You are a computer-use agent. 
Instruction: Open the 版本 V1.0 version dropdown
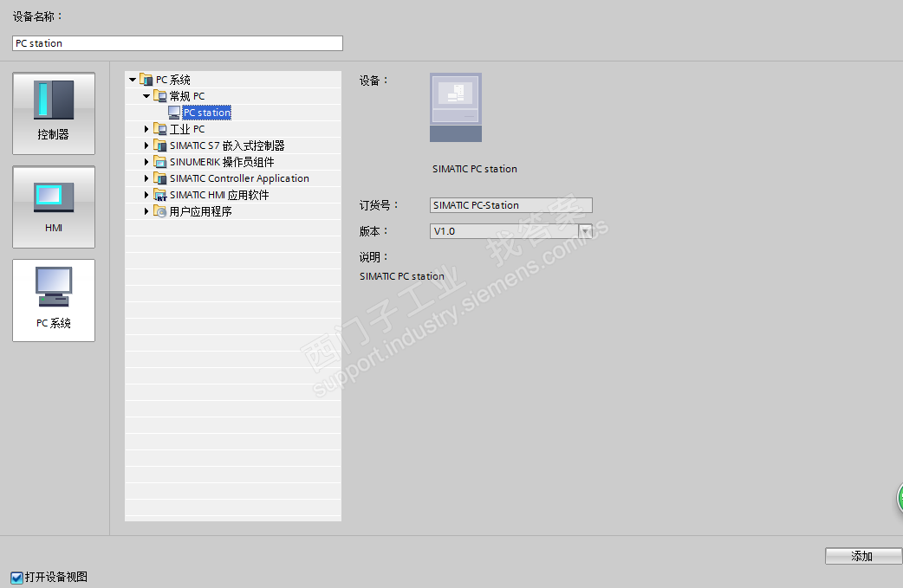tap(585, 231)
